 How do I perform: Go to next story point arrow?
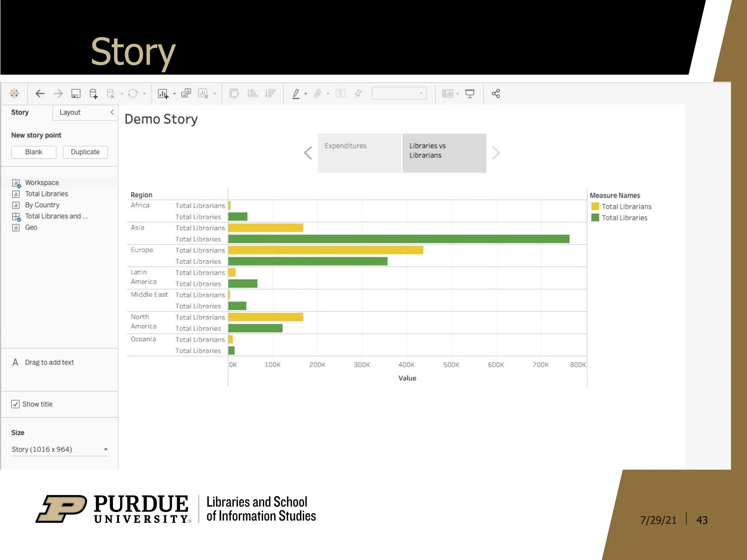[496, 153]
